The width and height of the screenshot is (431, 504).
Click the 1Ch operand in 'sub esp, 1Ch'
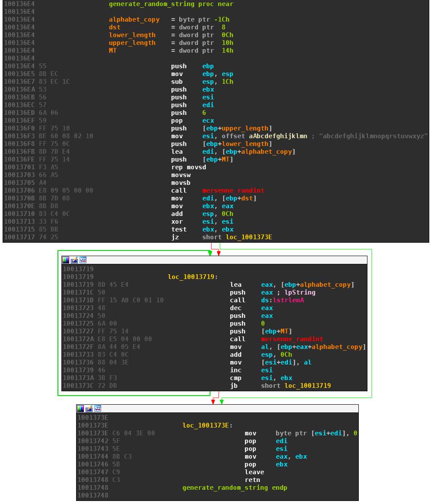point(228,82)
